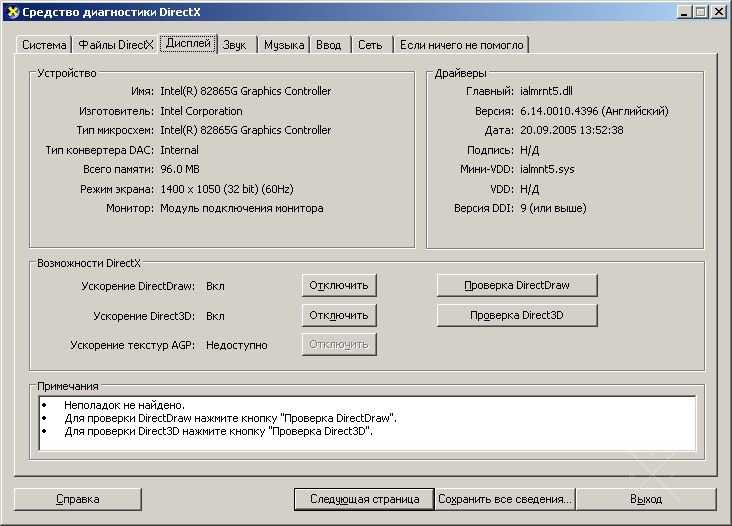Click the ialmrnt5.dll main driver value
This screenshot has width=732, height=526.
pyautogui.click(x=546, y=91)
